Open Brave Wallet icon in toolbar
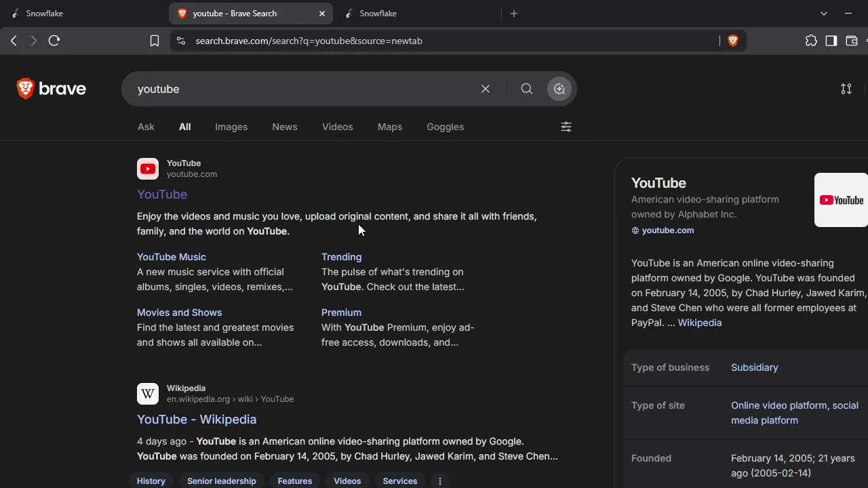The width and height of the screenshot is (868, 488). point(852,41)
